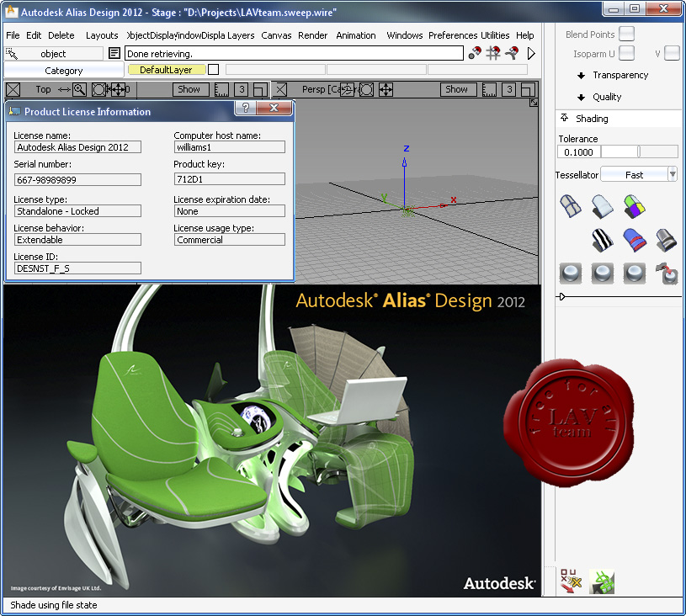Screen dimensions: 686x616
Task: Click the sphere icon with red arrow
Action: tap(667, 273)
